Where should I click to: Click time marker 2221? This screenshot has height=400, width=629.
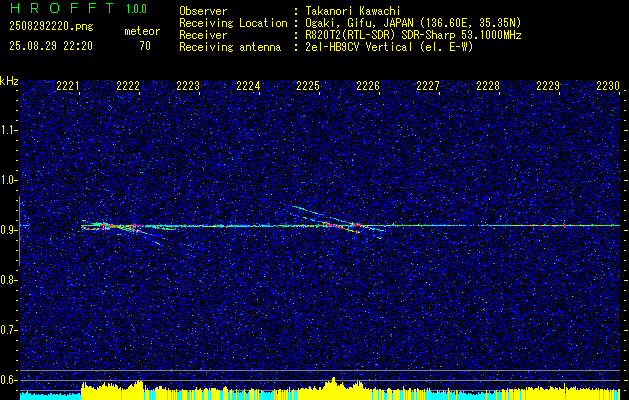(68, 85)
